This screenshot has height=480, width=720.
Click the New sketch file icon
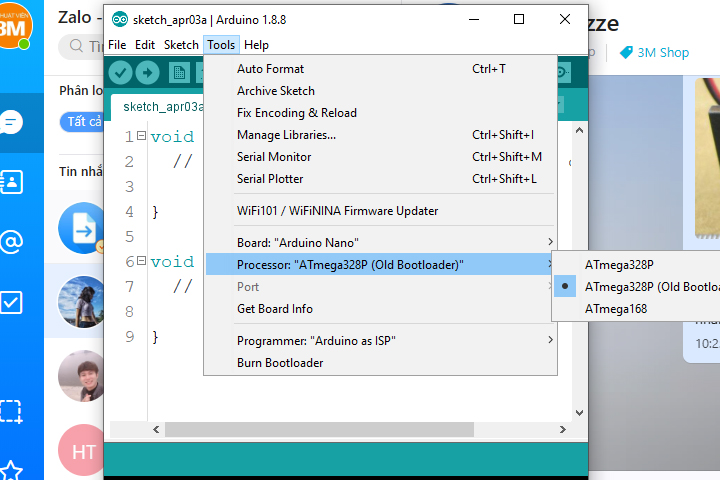pyautogui.click(x=179, y=73)
